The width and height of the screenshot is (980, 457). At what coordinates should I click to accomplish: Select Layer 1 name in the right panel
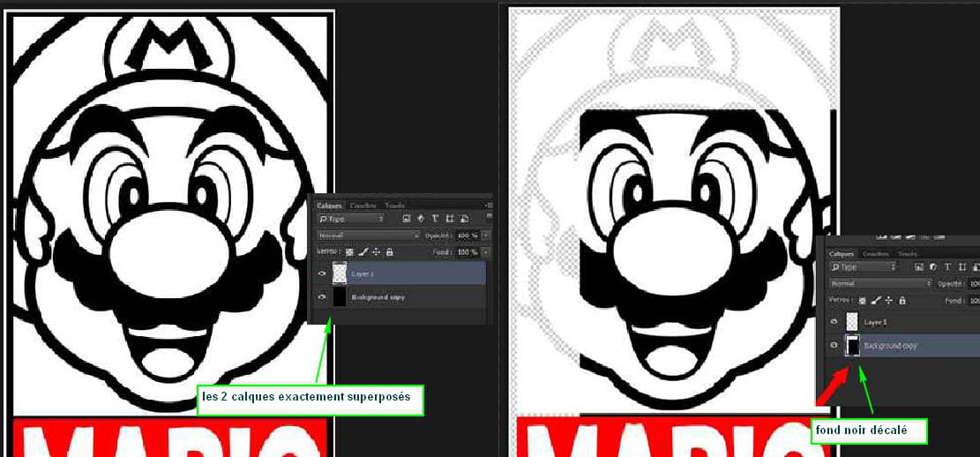pos(876,322)
